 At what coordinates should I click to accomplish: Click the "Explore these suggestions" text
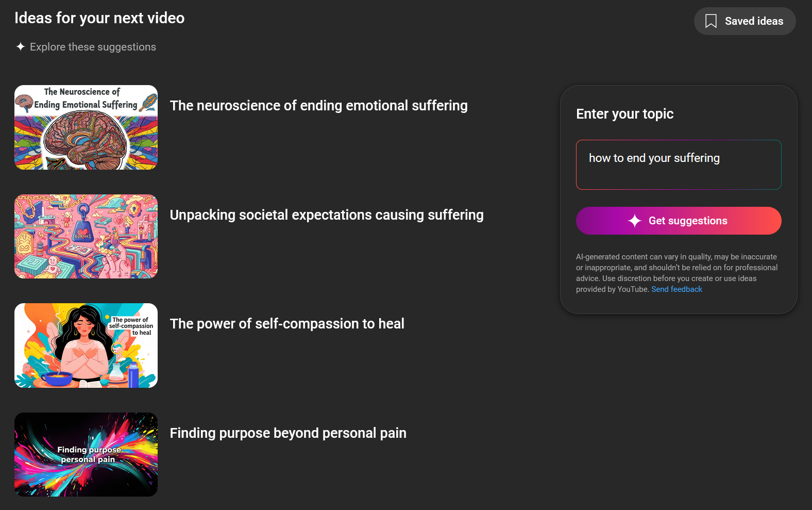[x=93, y=47]
